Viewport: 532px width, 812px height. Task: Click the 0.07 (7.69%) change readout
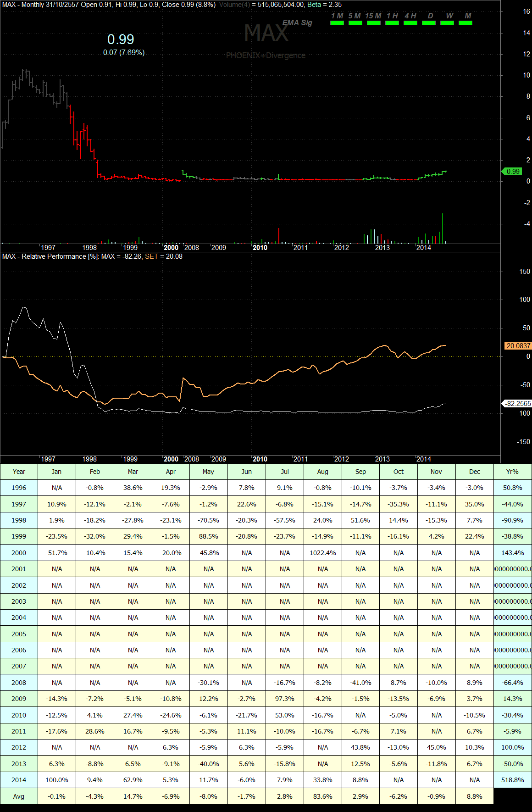124,53
